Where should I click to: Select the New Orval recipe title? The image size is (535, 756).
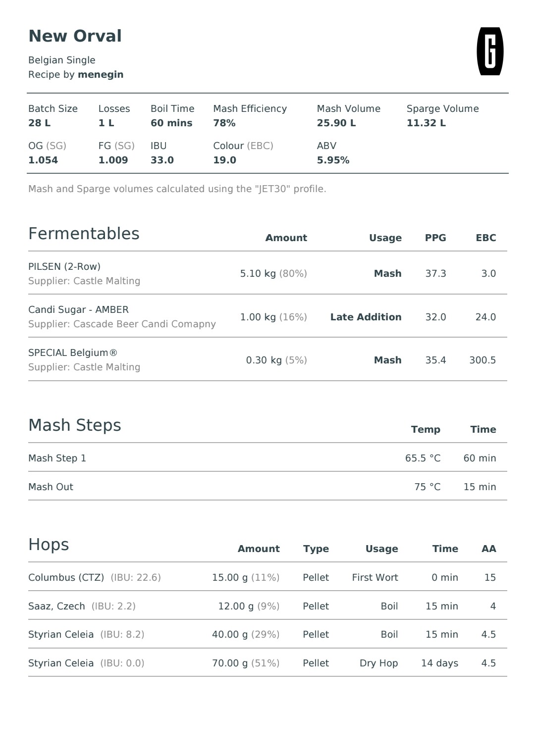tap(75, 36)
